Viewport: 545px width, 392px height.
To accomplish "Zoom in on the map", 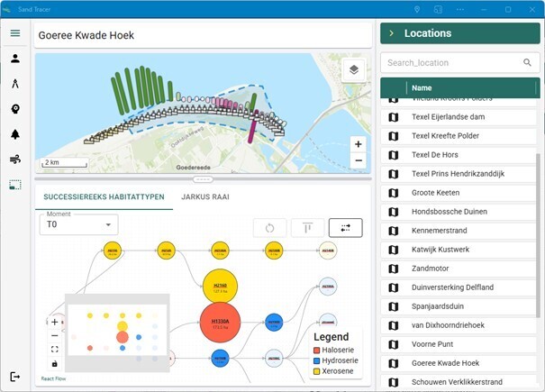I will [359, 144].
